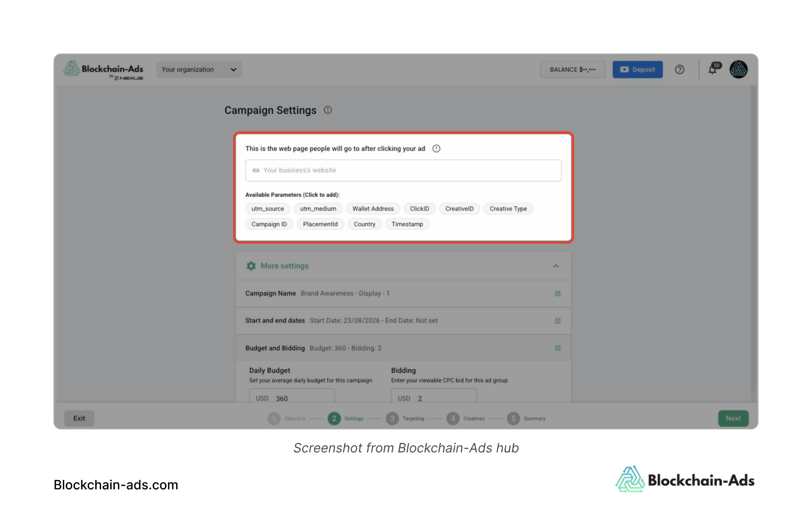Click info icon next to landing page description
This screenshot has width=812, height=531.
[436, 148]
